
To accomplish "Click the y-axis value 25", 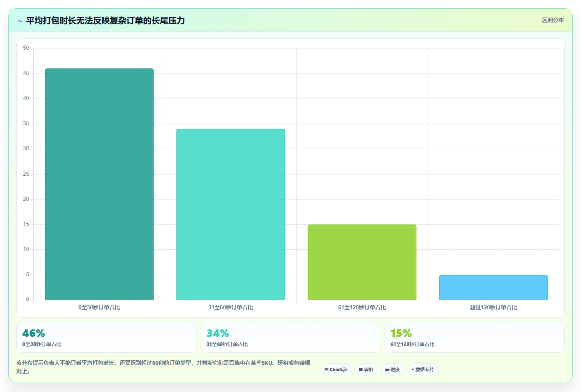I will (x=26, y=174).
